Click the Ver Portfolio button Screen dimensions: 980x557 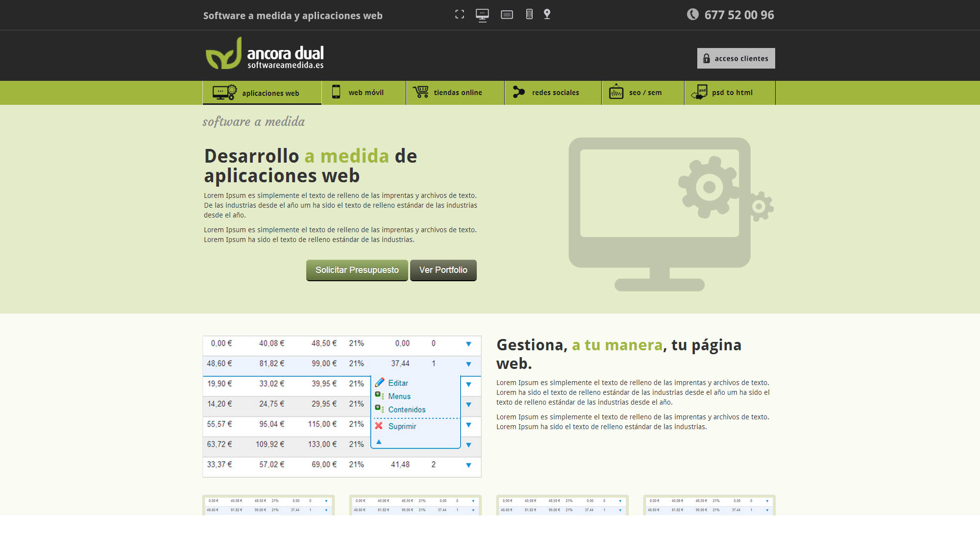[443, 270]
